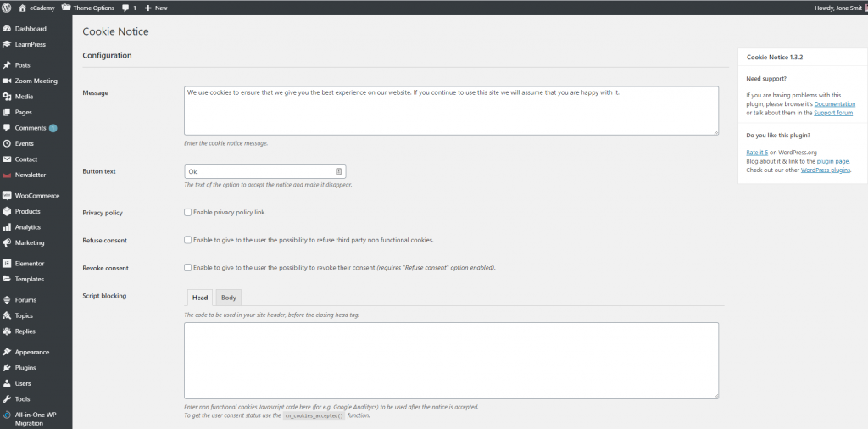The height and width of the screenshot is (429, 868).
Task: Open the New content dropdown in admin bar
Action: click(156, 8)
